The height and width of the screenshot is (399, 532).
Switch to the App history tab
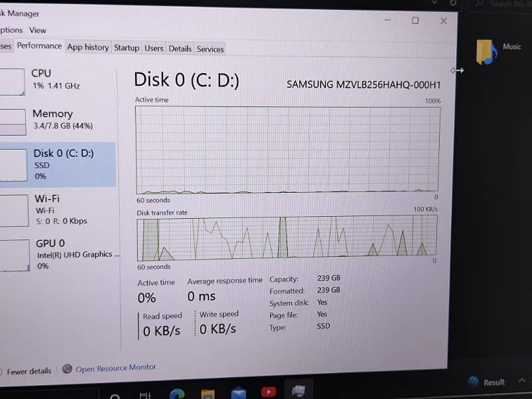[88, 47]
